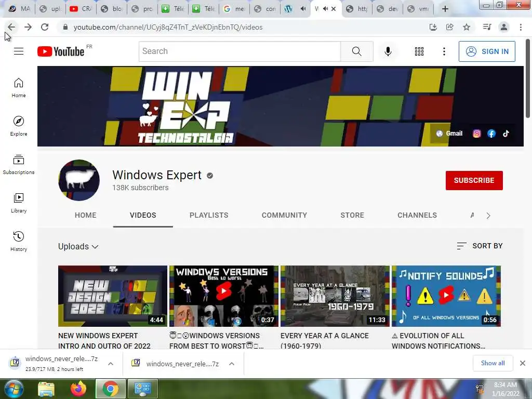The width and height of the screenshot is (532, 399).
Task: Switch to the Google 'me' browser tab
Action: click(234, 9)
